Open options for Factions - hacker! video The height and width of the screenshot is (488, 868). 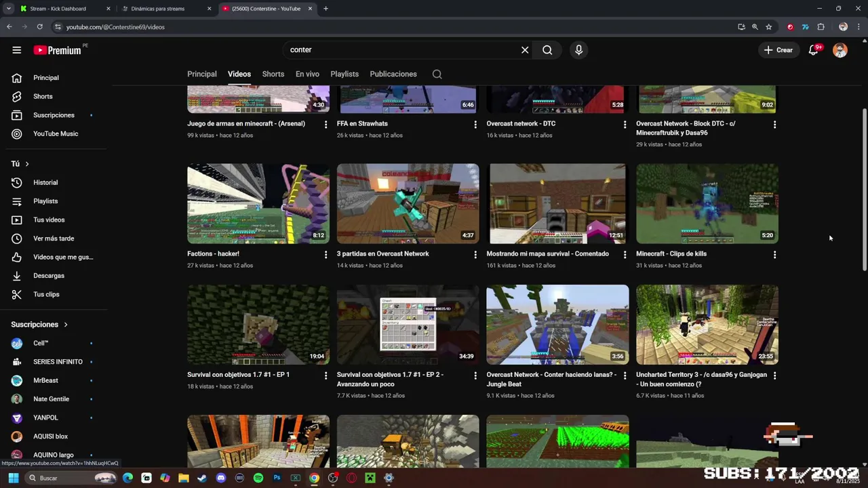click(325, 255)
